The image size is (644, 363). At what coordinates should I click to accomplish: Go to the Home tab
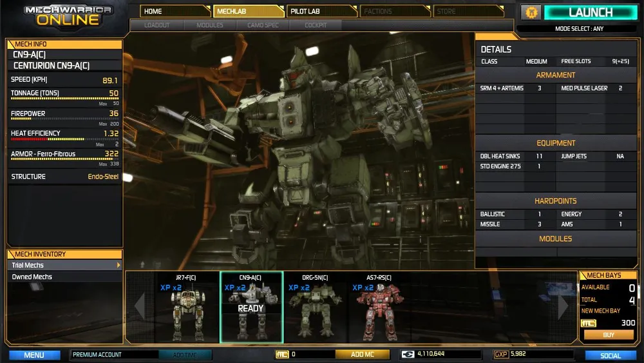point(175,11)
